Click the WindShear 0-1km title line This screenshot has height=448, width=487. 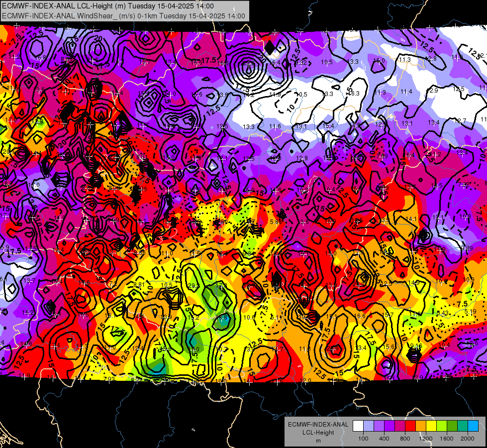point(123,16)
